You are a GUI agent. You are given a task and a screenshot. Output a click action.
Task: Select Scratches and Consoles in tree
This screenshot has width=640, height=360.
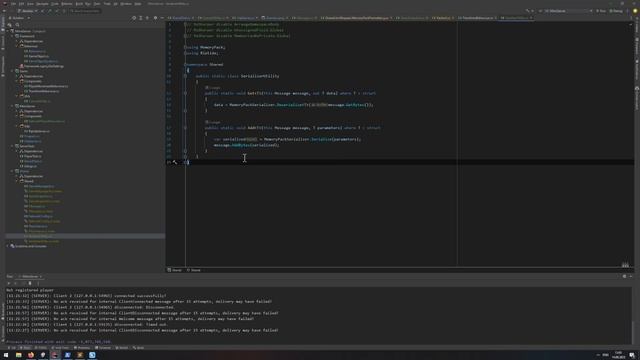coord(30,246)
